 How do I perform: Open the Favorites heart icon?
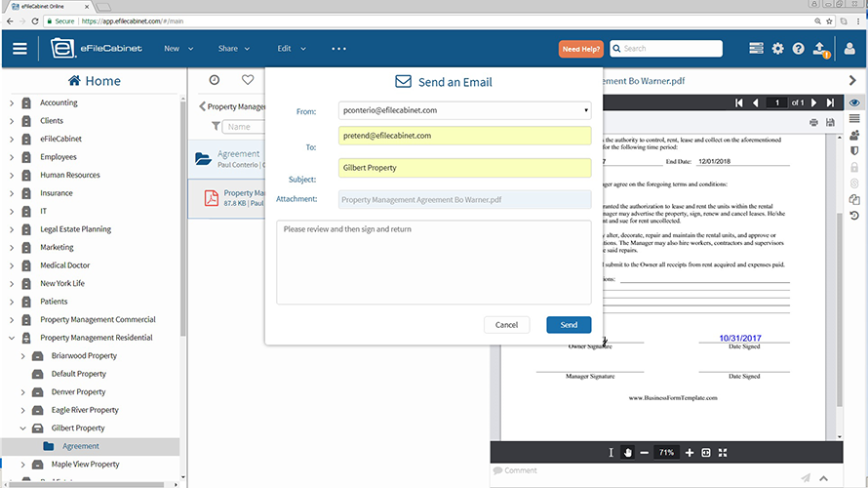pyautogui.click(x=248, y=80)
